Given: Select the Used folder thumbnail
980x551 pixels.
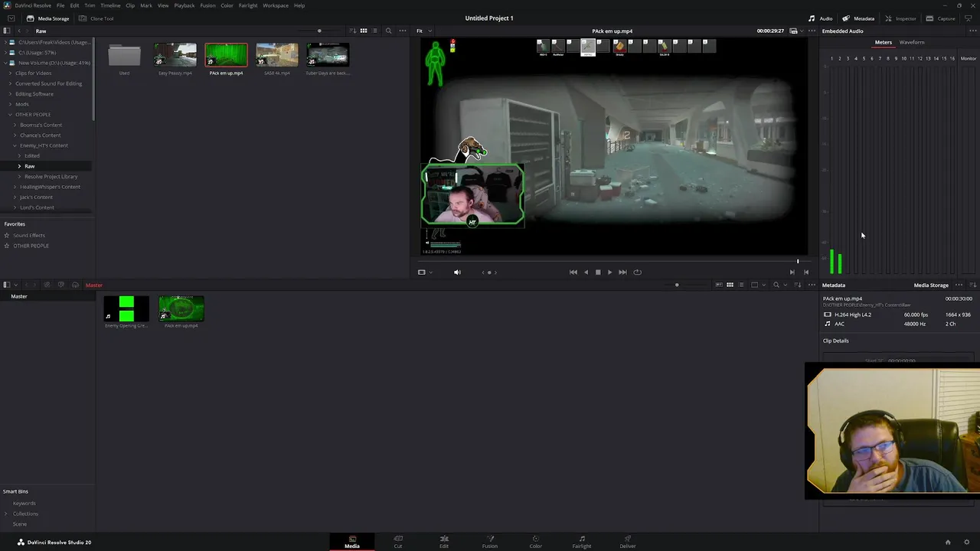Looking at the screenshot, I should point(124,55).
